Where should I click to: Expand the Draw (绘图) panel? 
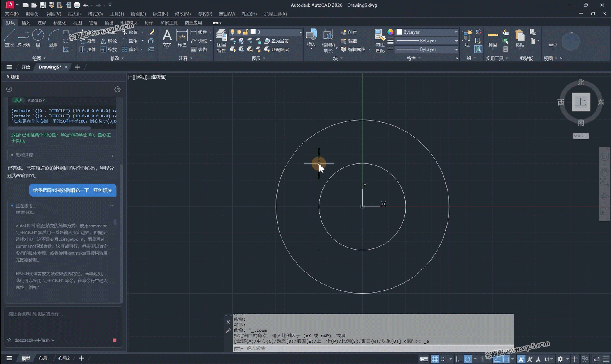39,58
